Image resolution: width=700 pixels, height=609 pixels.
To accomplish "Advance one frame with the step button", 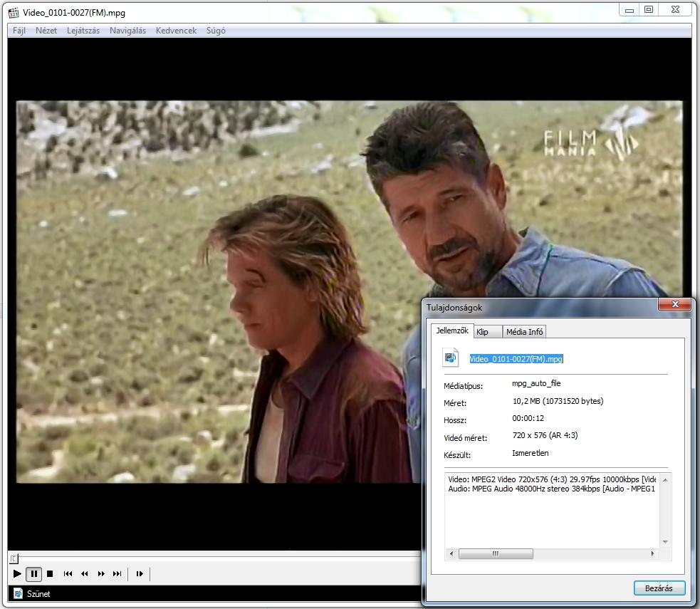I will 140,573.
